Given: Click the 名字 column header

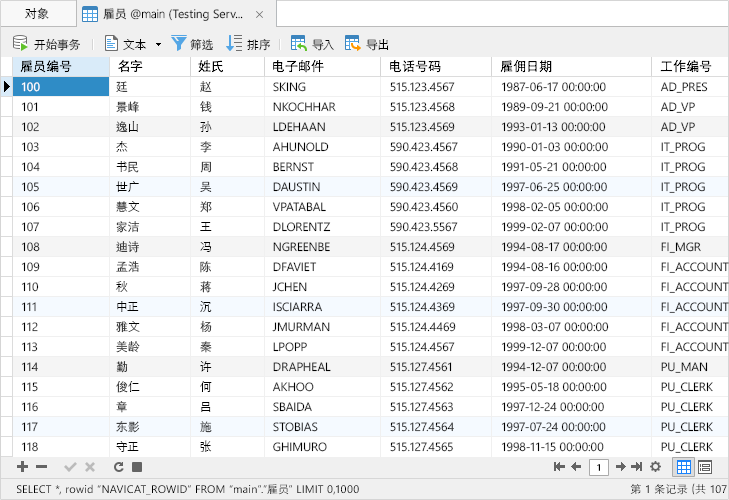Looking at the screenshot, I should pyautogui.click(x=150, y=67).
